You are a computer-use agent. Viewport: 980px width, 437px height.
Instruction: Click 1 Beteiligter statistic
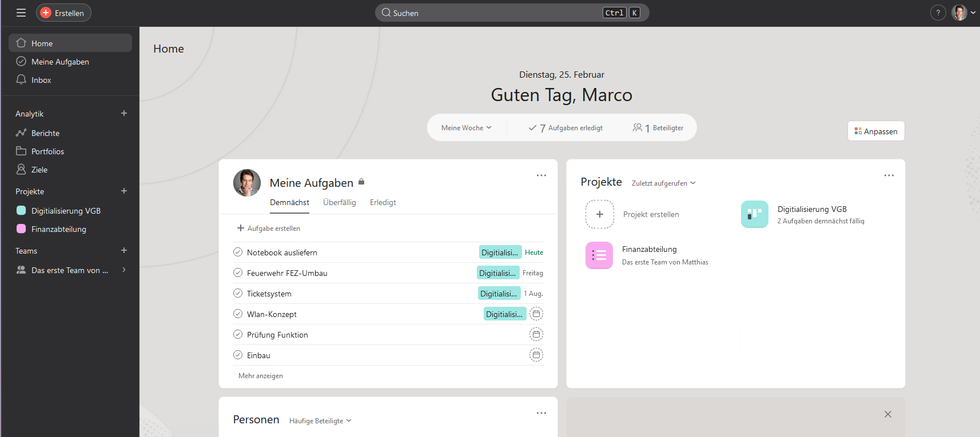pos(658,128)
